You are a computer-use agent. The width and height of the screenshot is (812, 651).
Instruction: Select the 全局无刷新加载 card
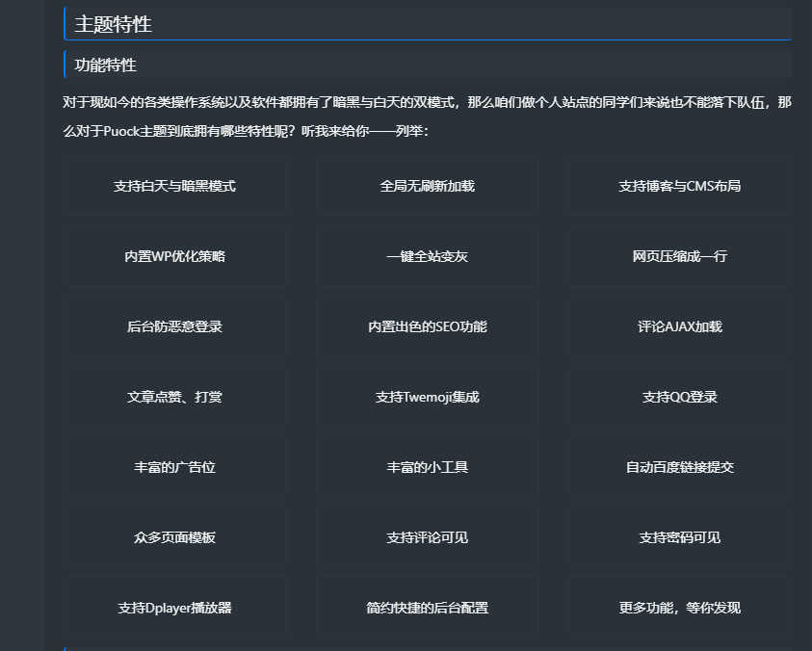427,186
